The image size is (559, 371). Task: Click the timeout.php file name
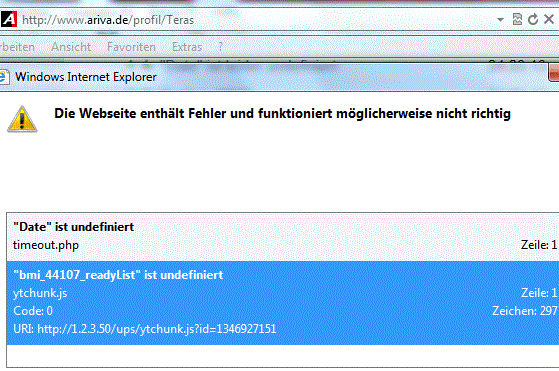(46, 245)
